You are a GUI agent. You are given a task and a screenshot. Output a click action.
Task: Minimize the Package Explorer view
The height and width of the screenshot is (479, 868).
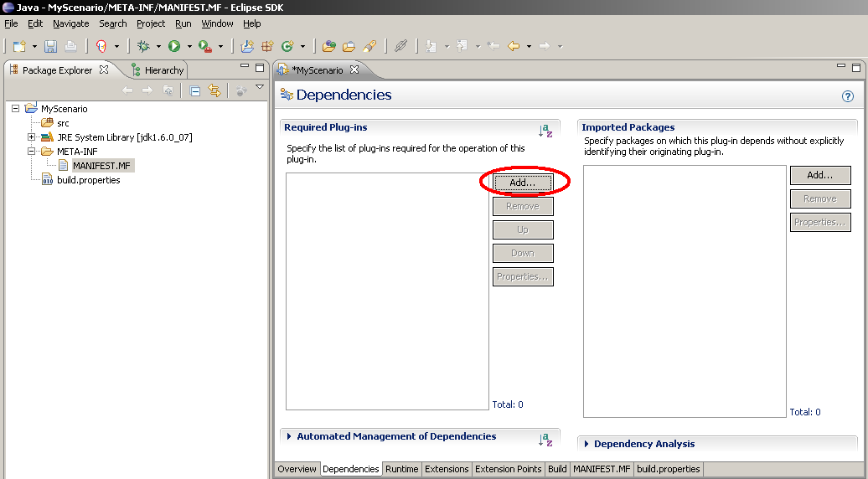click(x=244, y=66)
